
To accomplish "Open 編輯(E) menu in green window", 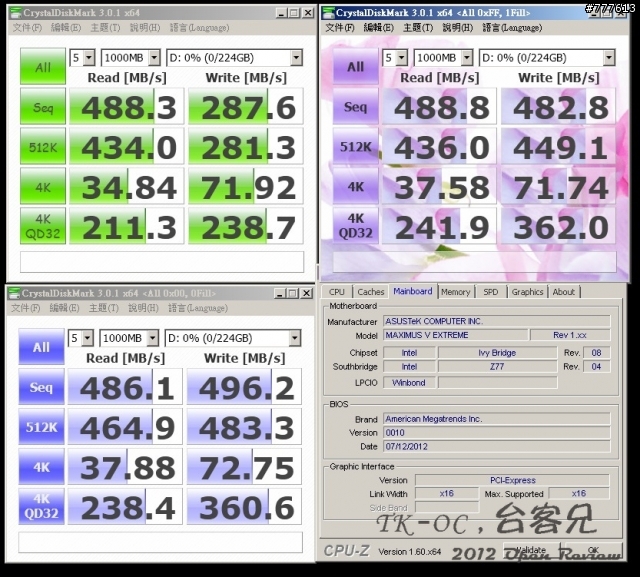I will (66, 28).
